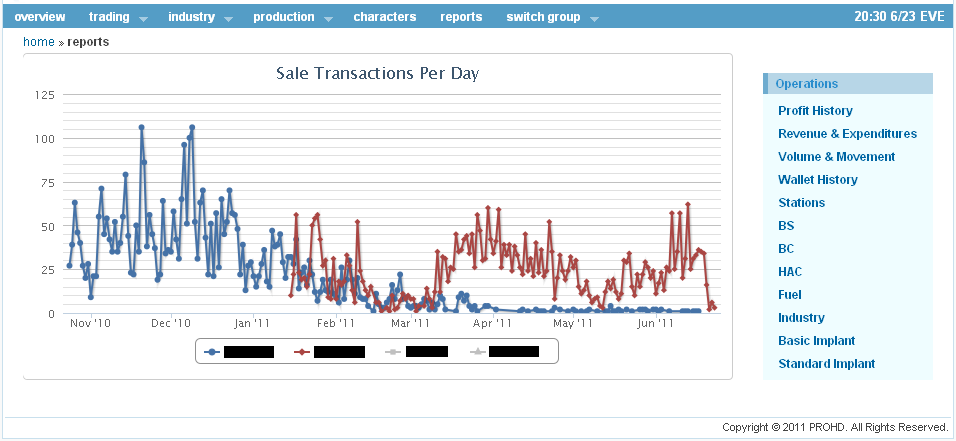956x441 pixels.
Task: Expand the trading menu dropdown arrow
Action: [x=143, y=18]
